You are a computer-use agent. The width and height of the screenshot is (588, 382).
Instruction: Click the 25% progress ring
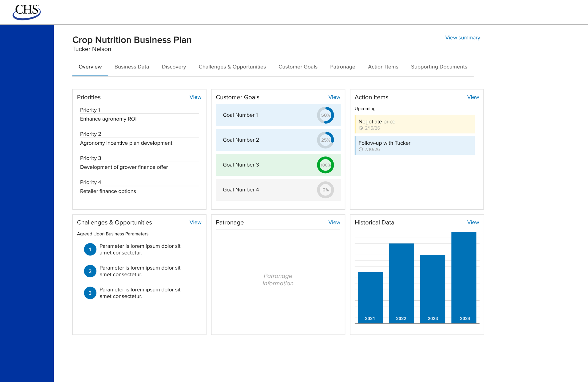point(325,140)
